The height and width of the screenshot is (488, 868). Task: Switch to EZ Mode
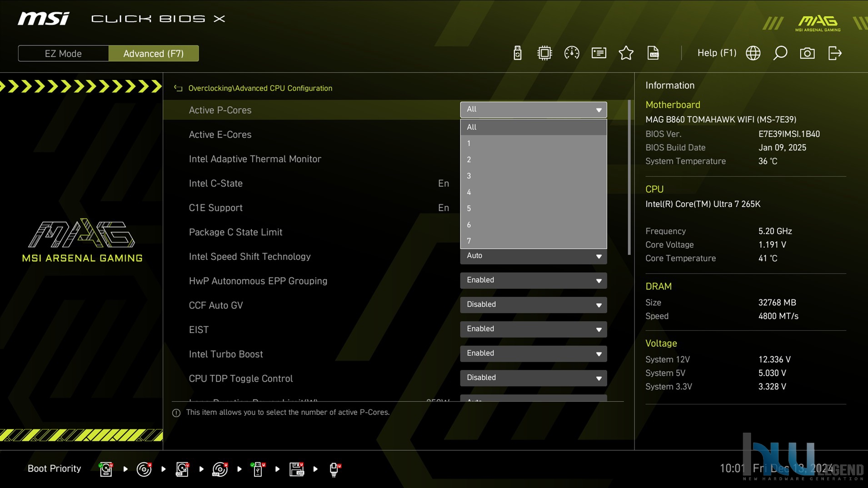(x=63, y=54)
